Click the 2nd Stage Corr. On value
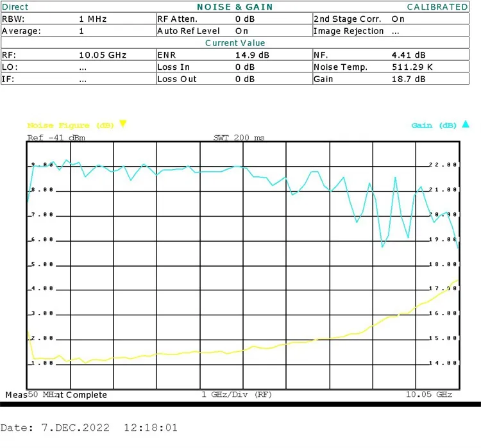 (398, 19)
